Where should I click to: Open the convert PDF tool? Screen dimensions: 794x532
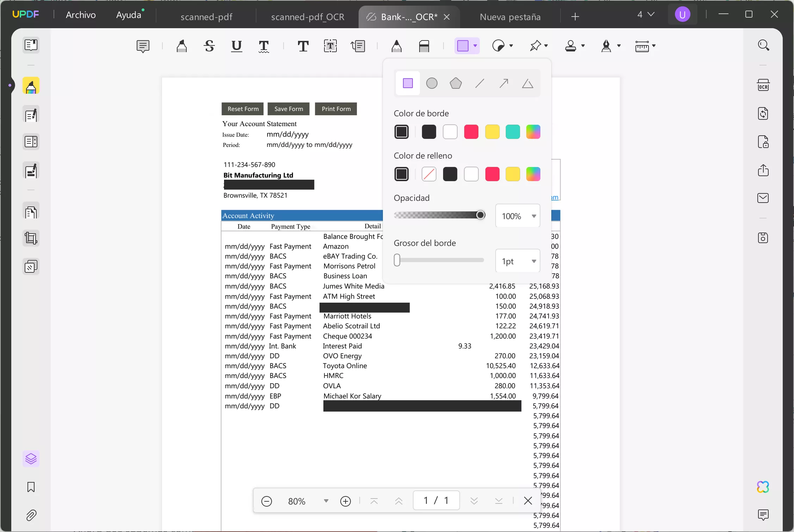763,113
